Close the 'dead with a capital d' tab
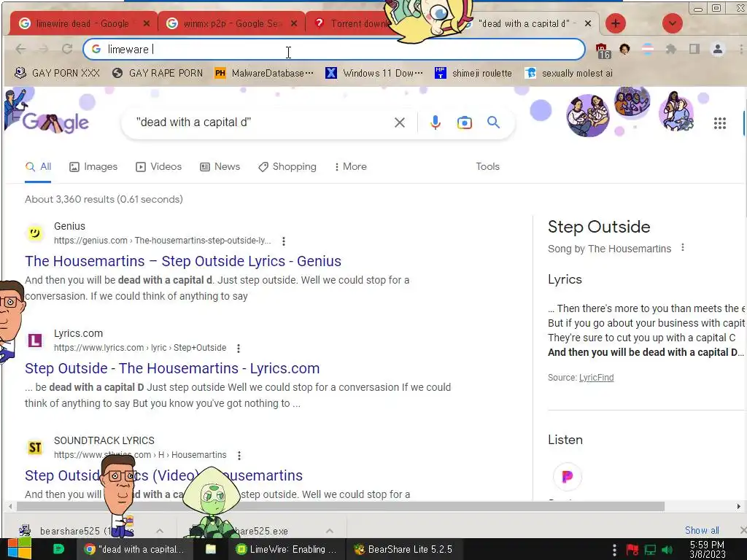 point(588,23)
